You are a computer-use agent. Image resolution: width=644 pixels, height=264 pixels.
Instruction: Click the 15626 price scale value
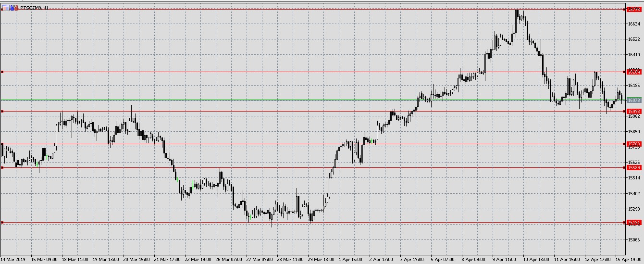(x=634, y=163)
